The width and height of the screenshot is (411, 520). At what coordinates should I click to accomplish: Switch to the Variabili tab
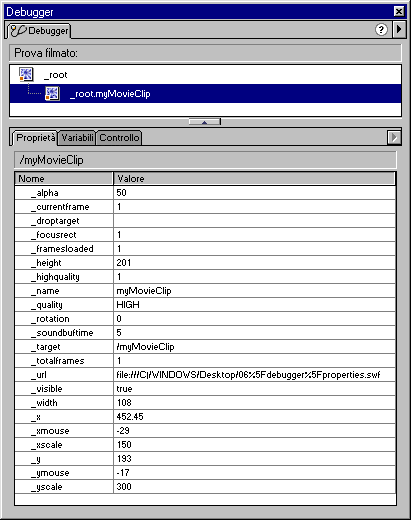[x=77, y=138]
